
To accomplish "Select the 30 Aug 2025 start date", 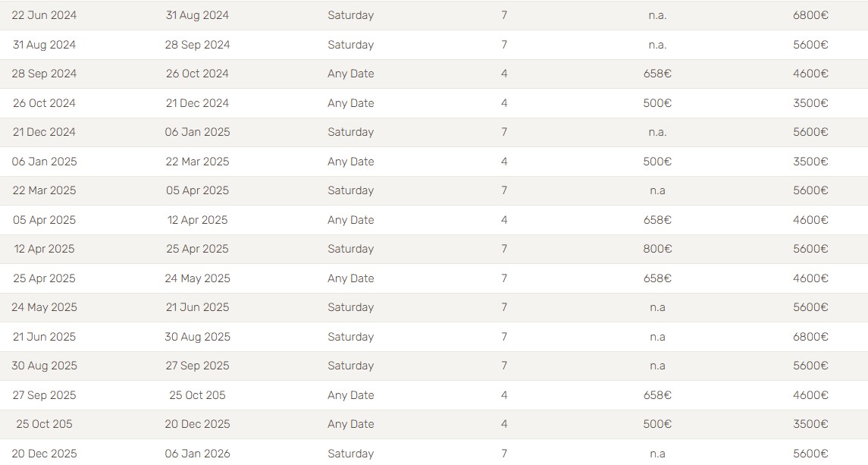I will (x=44, y=366).
